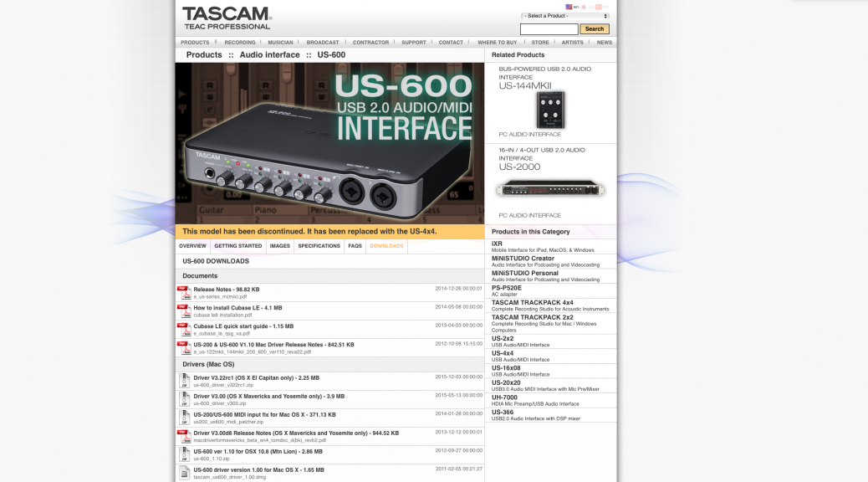Select the DOWNLOADS tab
The width and height of the screenshot is (868, 482).
pyautogui.click(x=386, y=246)
